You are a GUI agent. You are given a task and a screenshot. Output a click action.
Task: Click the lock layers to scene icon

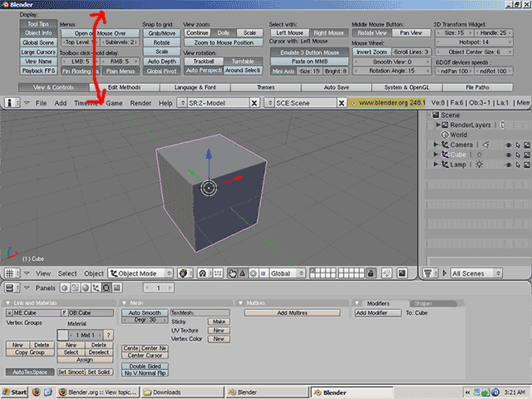pos(371,273)
